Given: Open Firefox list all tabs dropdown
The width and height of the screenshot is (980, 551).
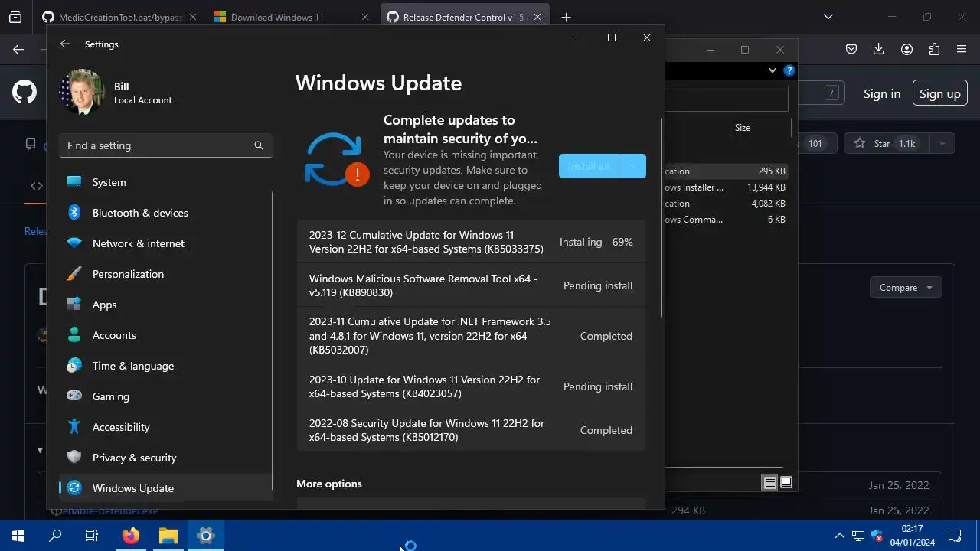Looking at the screenshot, I should tap(828, 17).
